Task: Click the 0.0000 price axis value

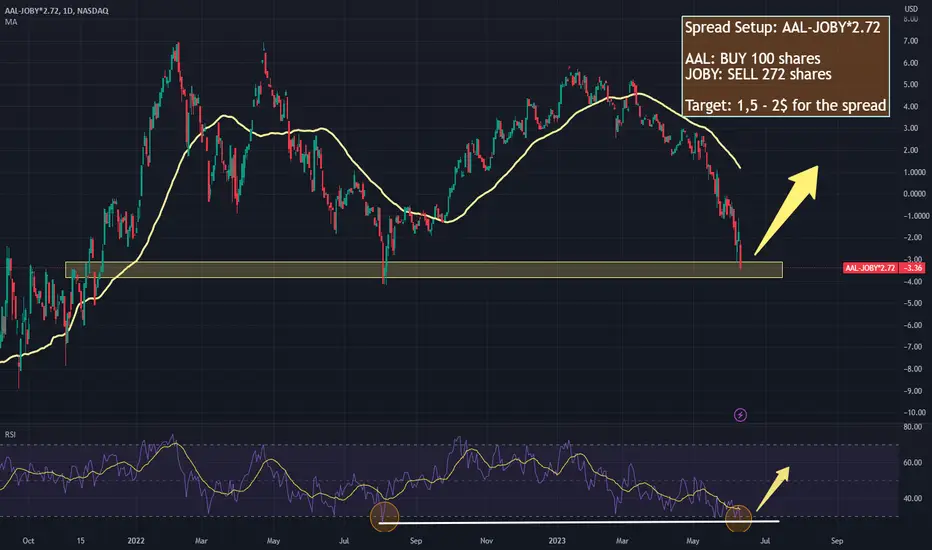Action: coord(914,194)
